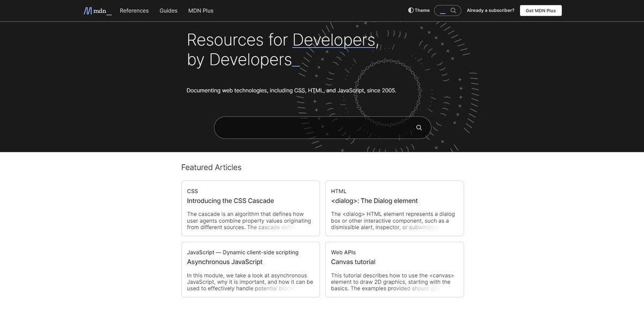Open the Asynchronous JavaScript article
This screenshot has width=644, height=314.
pos(224,261)
